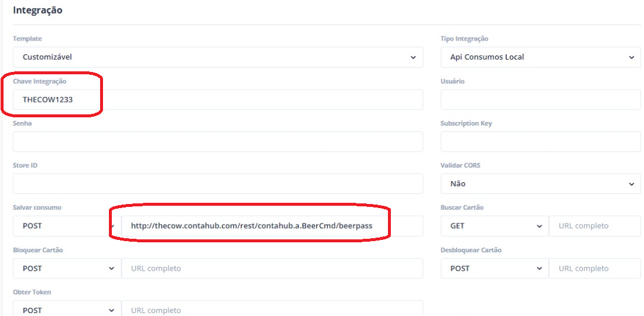Click the chevron arrow in Validar CORS selector
This screenshot has width=644, height=316.
coord(632,185)
